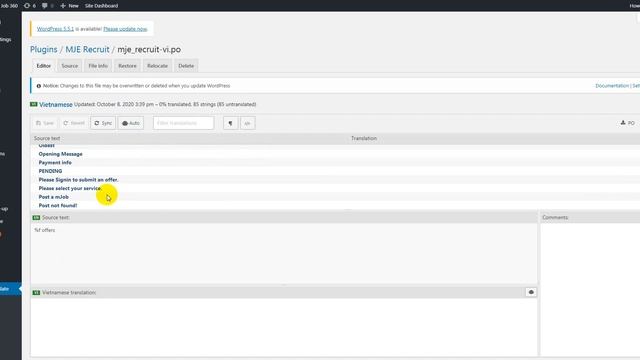Toggle invisible characters paragraph icon
The image size is (640, 360).
231,123
